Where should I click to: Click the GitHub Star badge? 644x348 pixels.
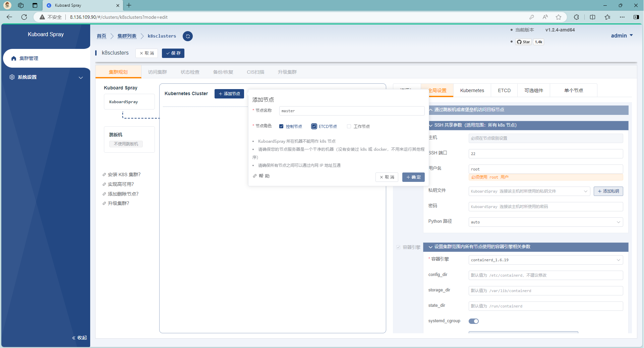tap(523, 42)
